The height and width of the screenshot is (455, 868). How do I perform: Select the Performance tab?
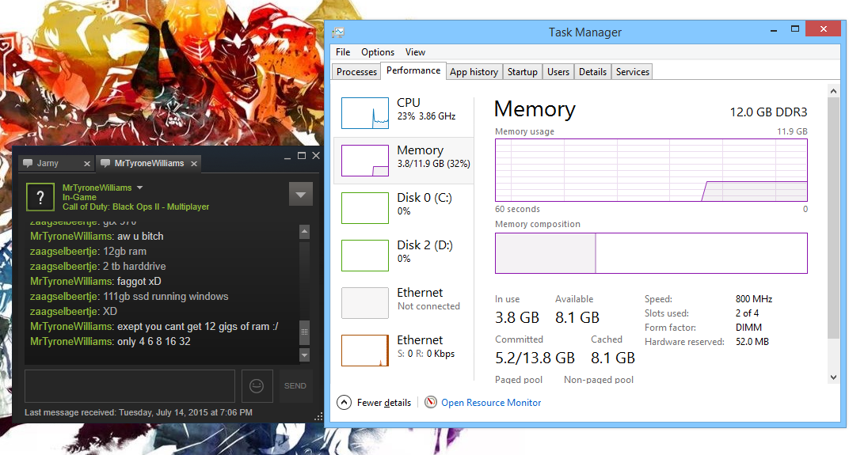(413, 70)
